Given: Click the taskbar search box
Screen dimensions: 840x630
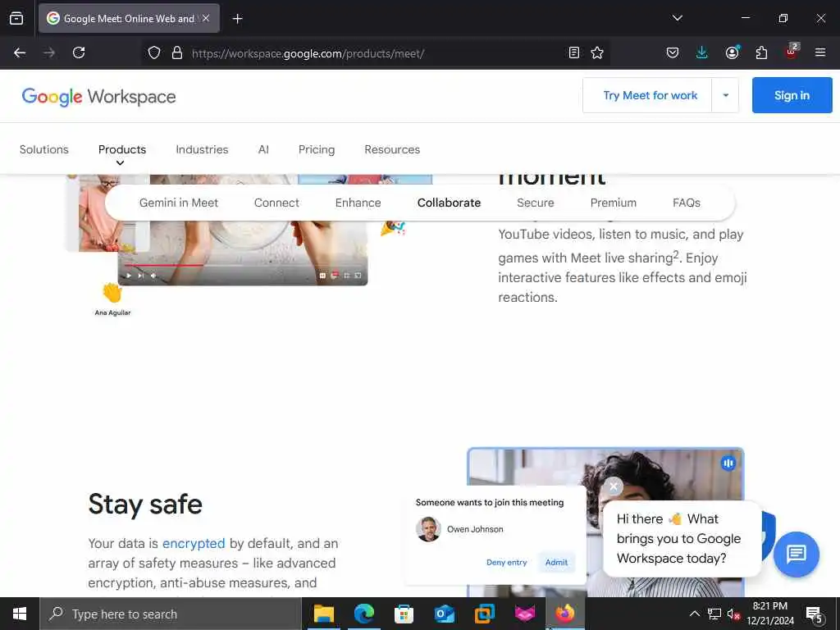Looking at the screenshot, I should tap(171, 614).
